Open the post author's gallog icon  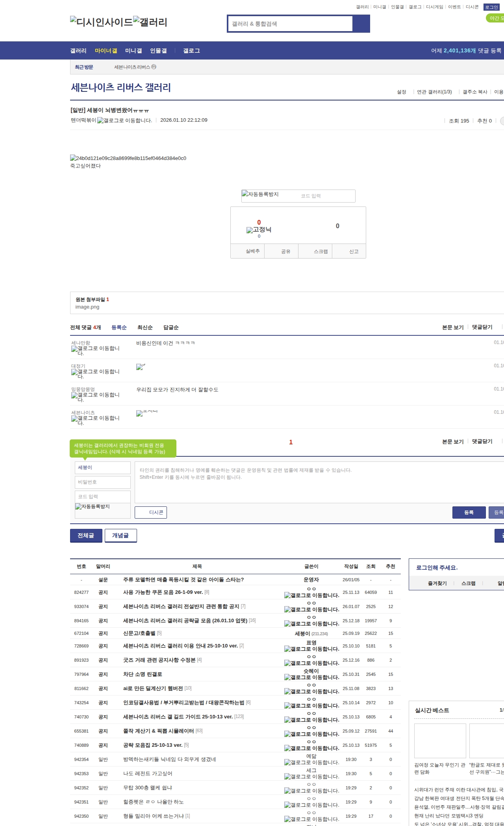pos(124,121)
